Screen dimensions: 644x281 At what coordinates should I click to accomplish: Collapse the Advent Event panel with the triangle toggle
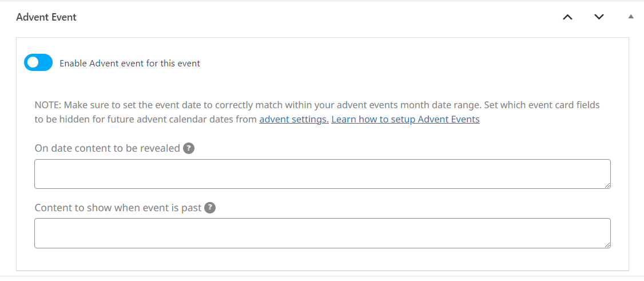pos(631,17)
